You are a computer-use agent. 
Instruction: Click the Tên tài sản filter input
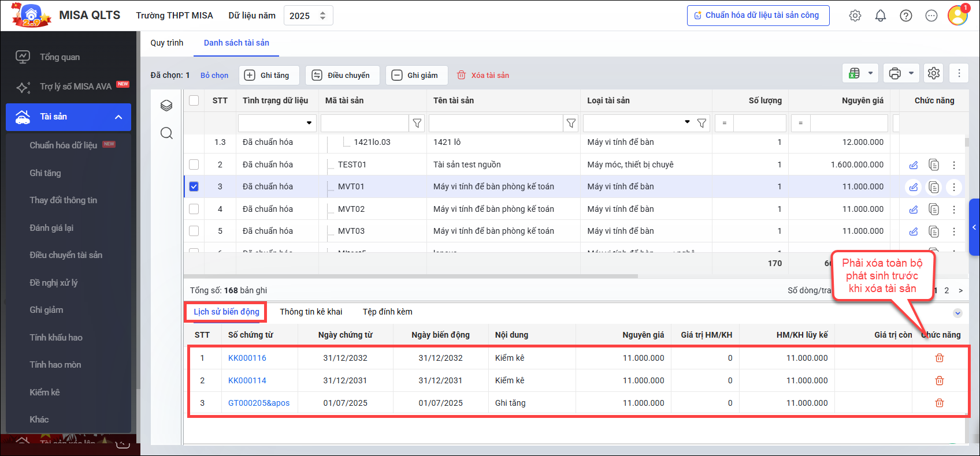pyautogui.click(x=495, y=123)
